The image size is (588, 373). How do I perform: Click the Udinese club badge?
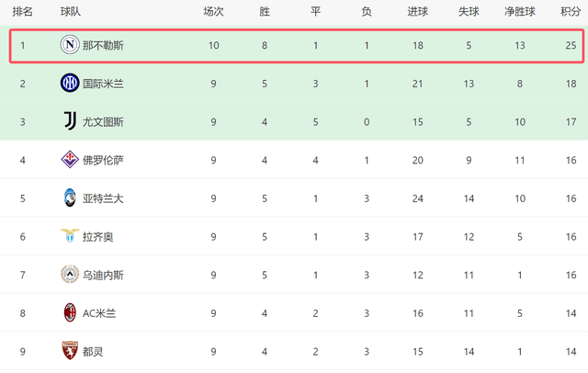70,274
